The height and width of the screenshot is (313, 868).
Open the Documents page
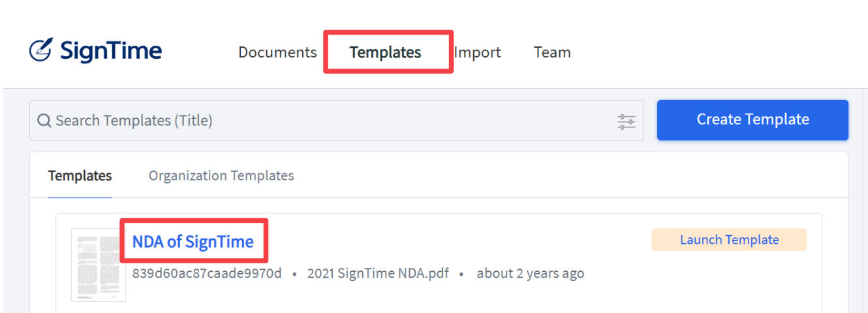pyautogui.click(x=277, y=52)
